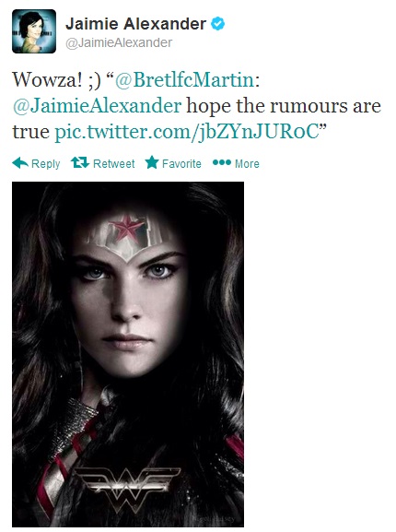The height and width of the screenshot is (532, 396).
Task: Click the Favorite star icon
Action: (x=152, y=162)
